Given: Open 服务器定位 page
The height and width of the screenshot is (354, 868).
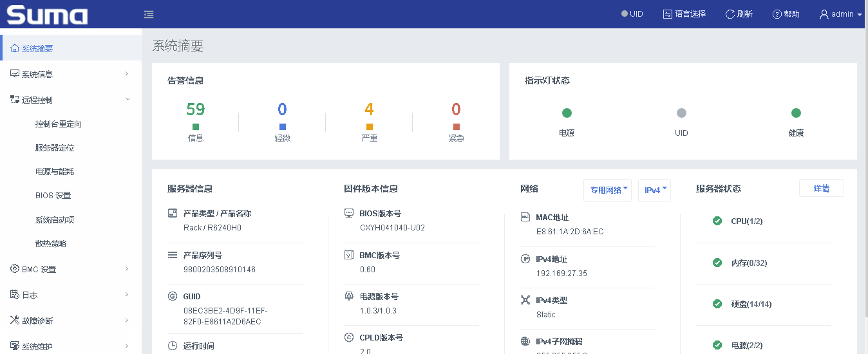Looking at the screenshot, I should [55, 148].
